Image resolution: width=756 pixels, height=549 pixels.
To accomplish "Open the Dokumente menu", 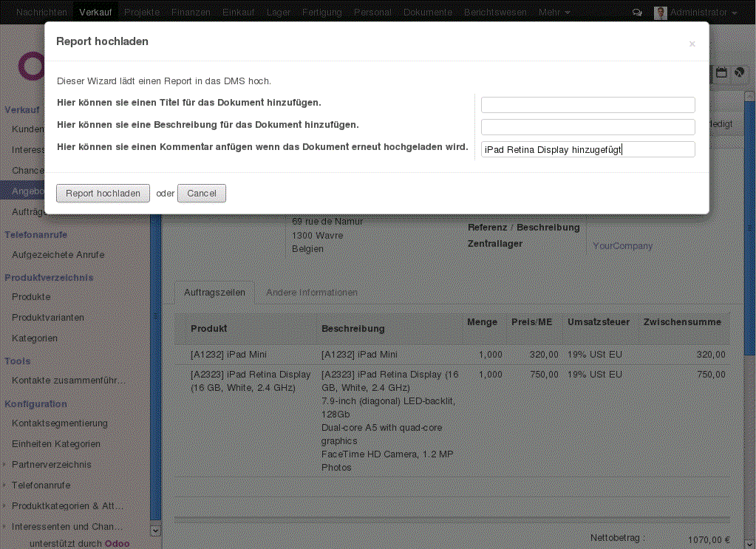I will (x=428, y=13).
